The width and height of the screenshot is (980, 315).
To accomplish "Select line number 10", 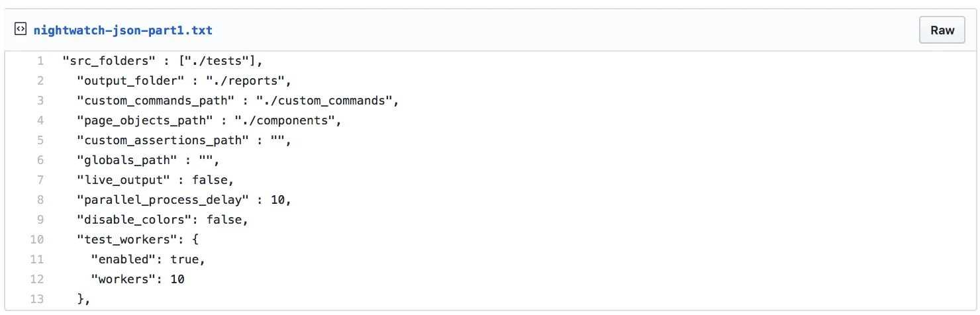I will pos(37,240).
